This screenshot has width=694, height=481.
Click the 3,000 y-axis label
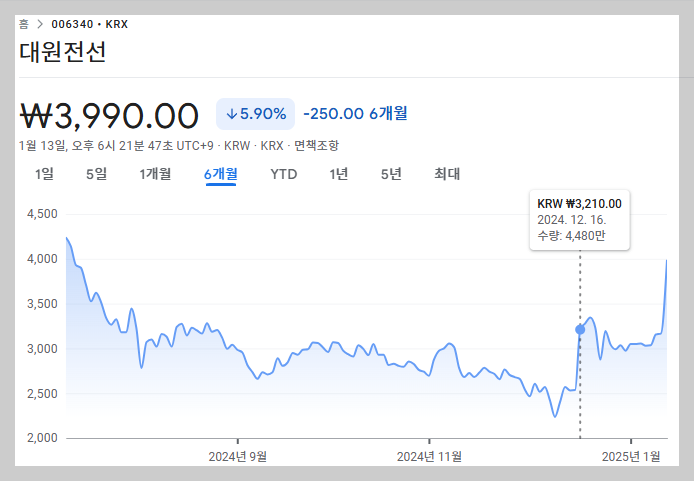(42, 349)
